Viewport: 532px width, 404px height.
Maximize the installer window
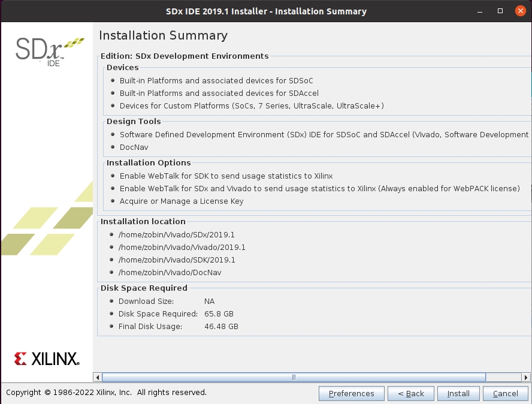point(500,11)
